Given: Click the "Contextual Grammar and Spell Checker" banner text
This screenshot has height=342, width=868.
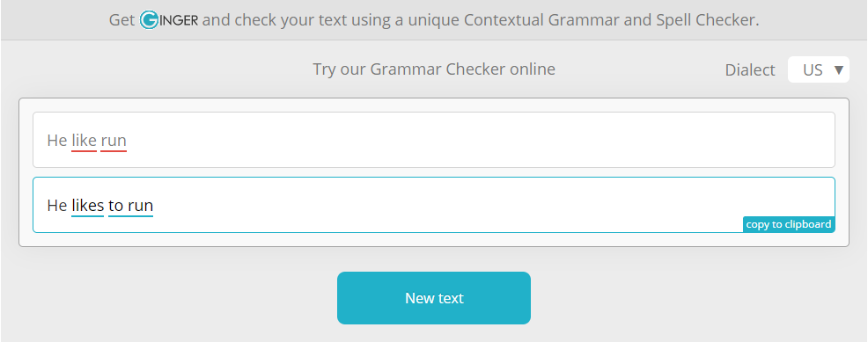Looking at the screenshot, I should [611, 20].
